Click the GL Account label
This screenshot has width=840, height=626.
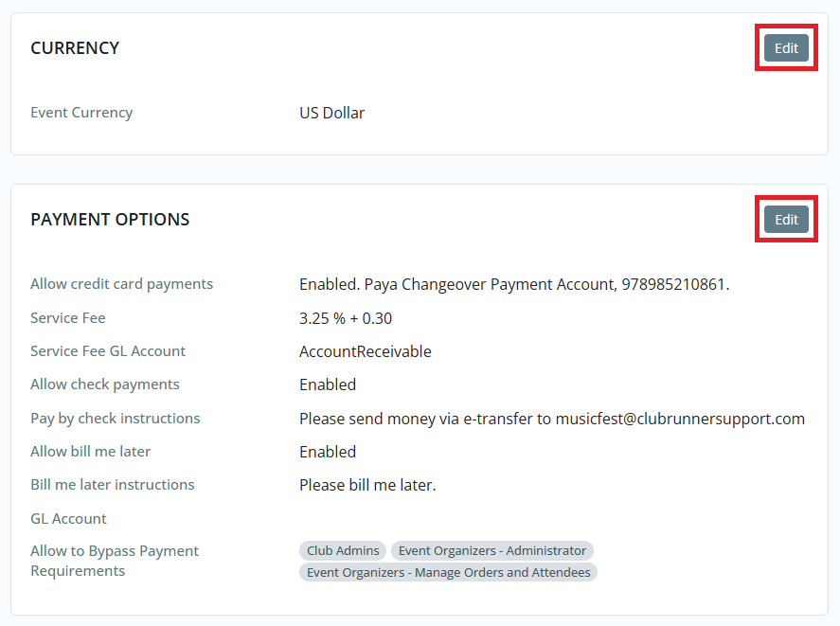tap(68, 519)
